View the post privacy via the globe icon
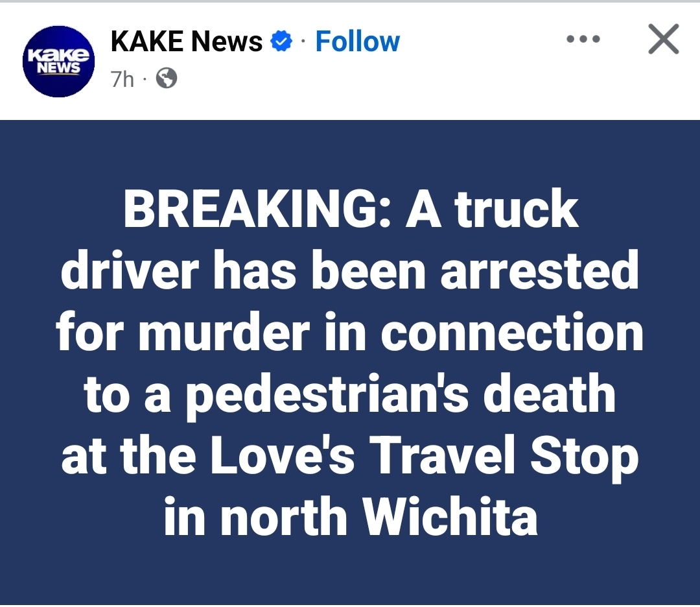Viewport: 700px width, 607px height. (167, 78)
